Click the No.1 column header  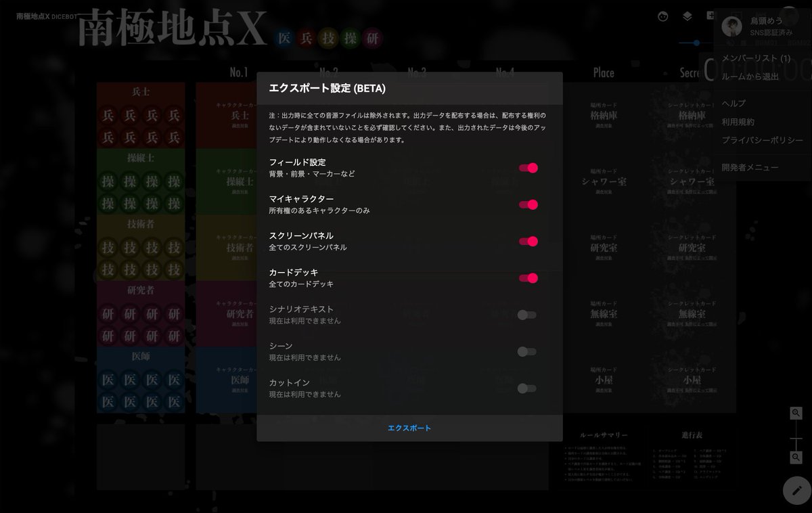coord(239,72)
